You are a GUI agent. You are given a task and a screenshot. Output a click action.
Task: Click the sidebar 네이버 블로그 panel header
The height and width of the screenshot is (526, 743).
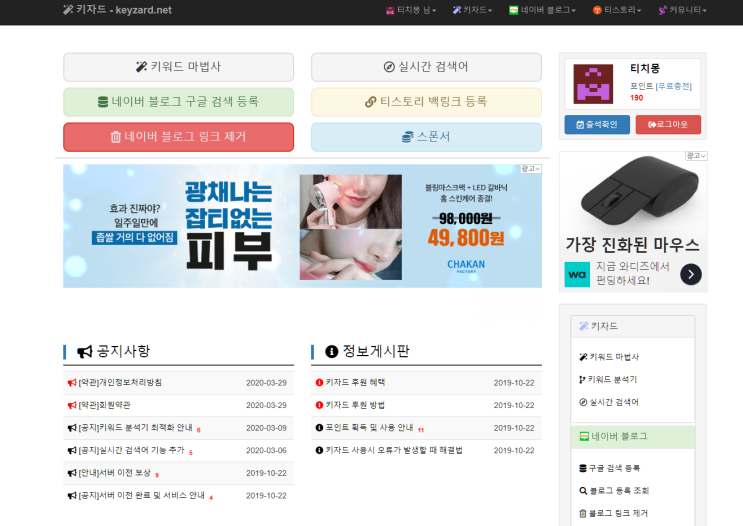pos(633,436)
